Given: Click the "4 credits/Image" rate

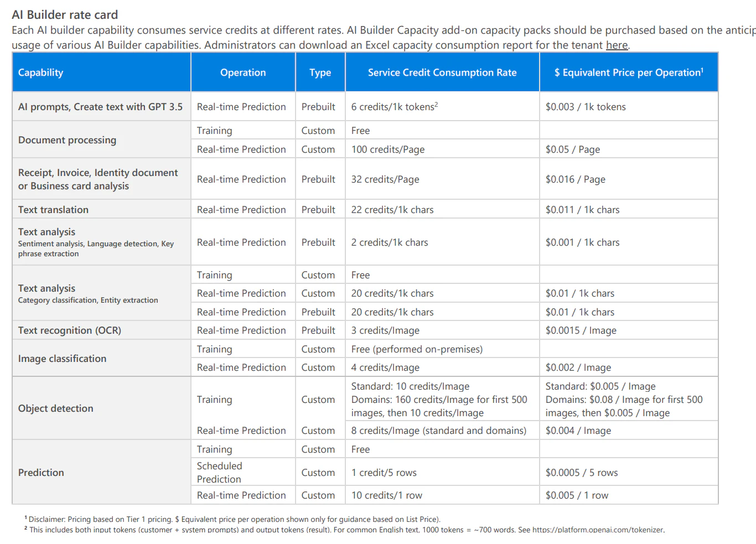Looking at the screenshot, I should [385, 367].
